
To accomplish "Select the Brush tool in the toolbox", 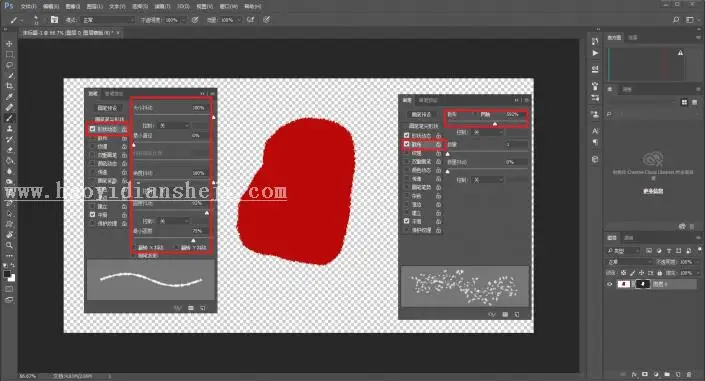I will [x=9, y=118].
